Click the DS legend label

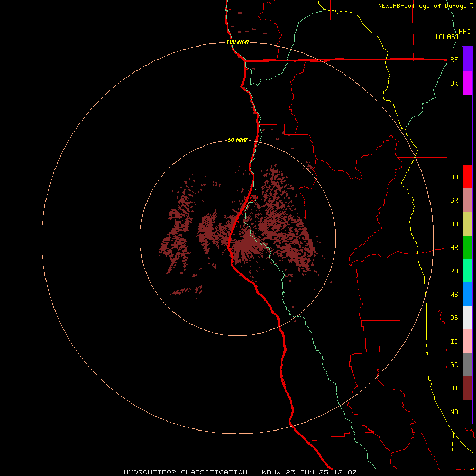454,317
